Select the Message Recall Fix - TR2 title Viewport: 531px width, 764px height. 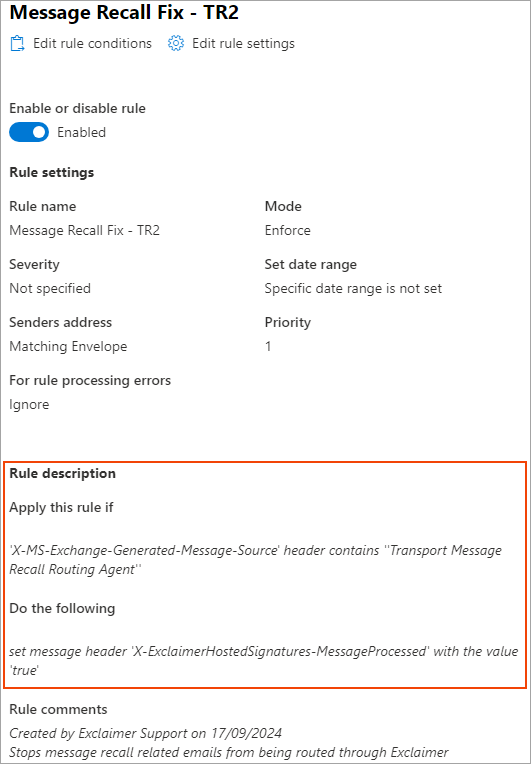click(124, 12)
